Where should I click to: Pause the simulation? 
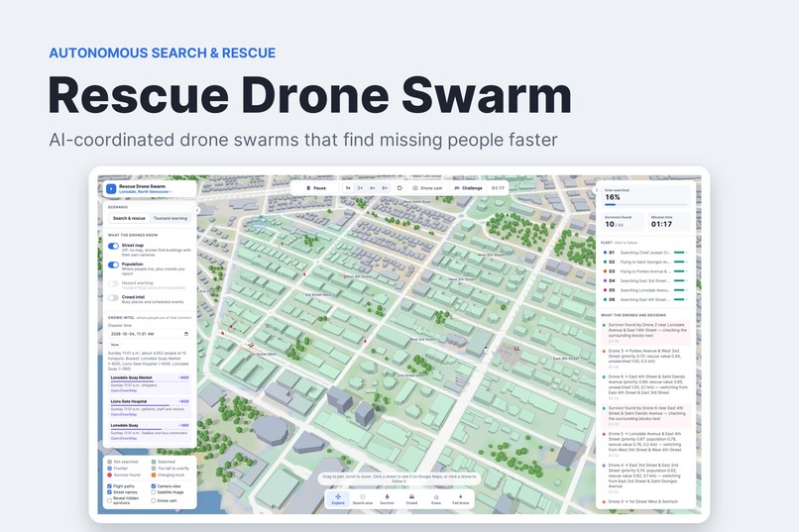316,188
